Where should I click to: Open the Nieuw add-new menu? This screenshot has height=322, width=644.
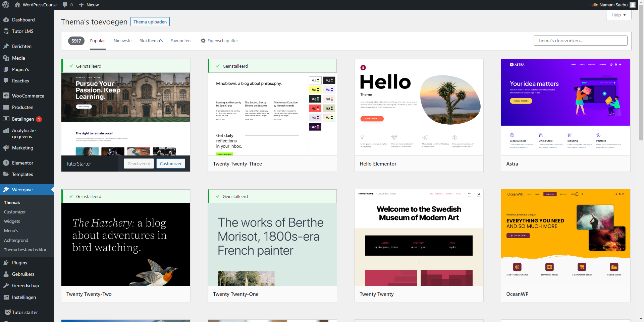[89, 5]
